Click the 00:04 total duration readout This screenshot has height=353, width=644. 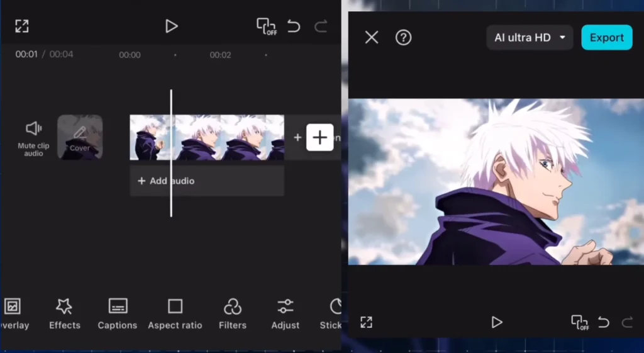(x=61, y=54)
